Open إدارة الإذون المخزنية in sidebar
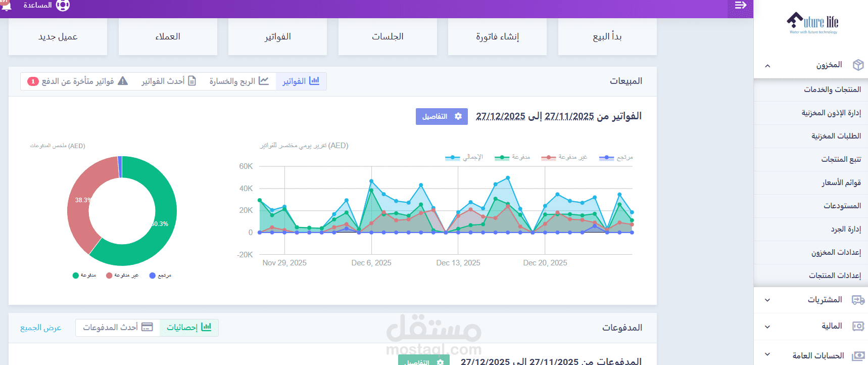The height and width of the screenshot is (365, 868). [811, 113]
